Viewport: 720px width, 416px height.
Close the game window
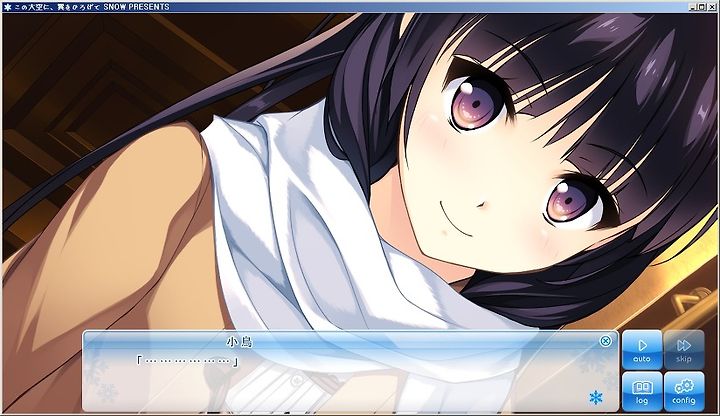tap(712, 7)
